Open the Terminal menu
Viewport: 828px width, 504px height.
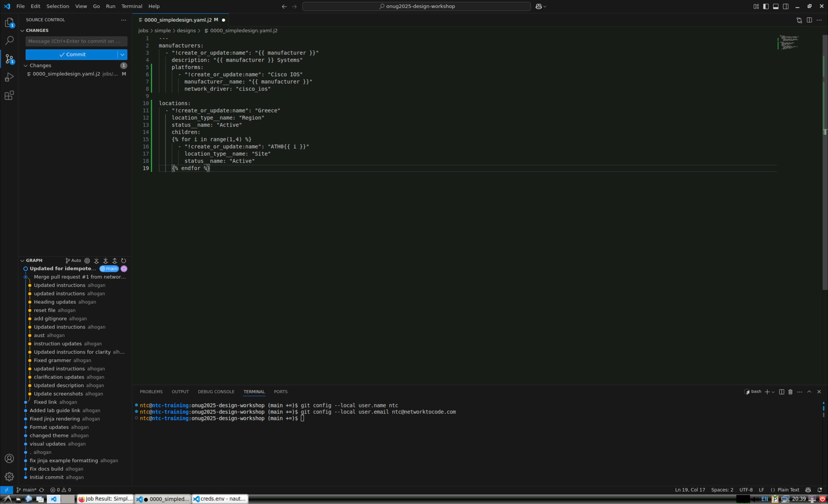[131, 6]
